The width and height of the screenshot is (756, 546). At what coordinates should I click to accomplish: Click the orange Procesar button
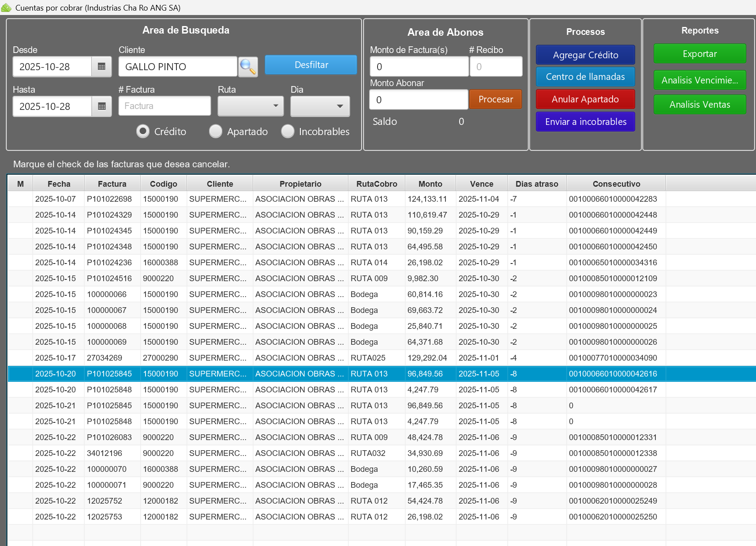495,99
